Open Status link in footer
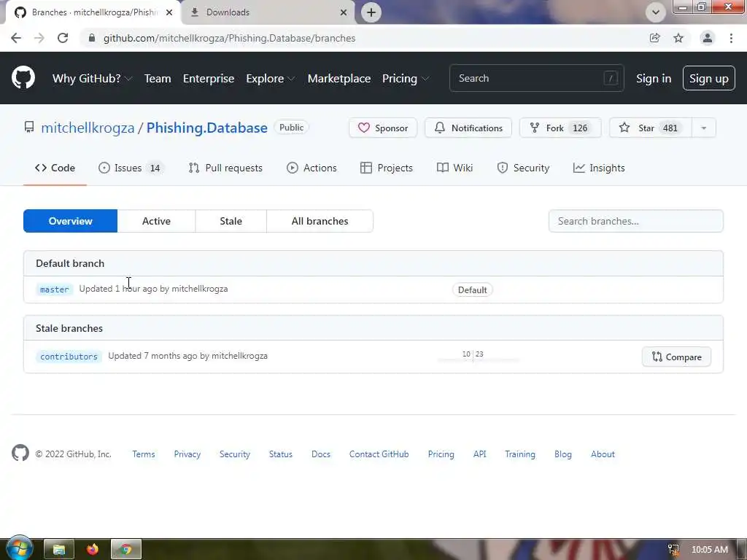747x560 pixels. point(281,454)
